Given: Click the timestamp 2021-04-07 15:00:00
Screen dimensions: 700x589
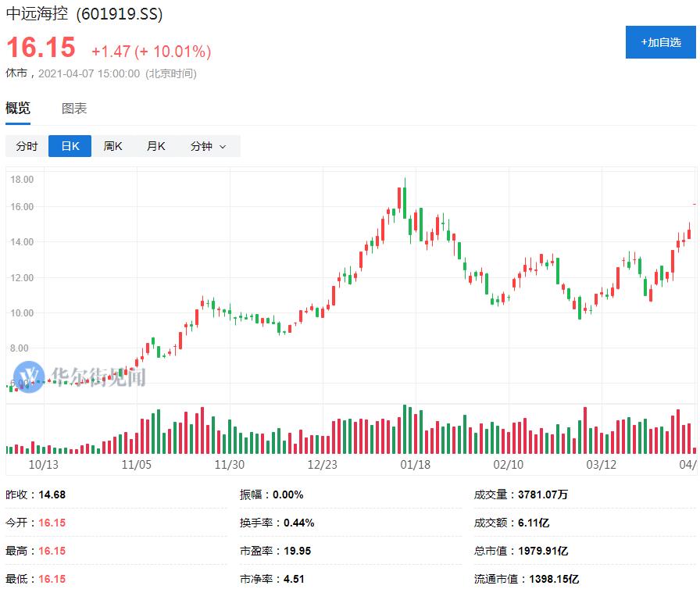Looking at the screenshot, I should [x=89, y=73].
